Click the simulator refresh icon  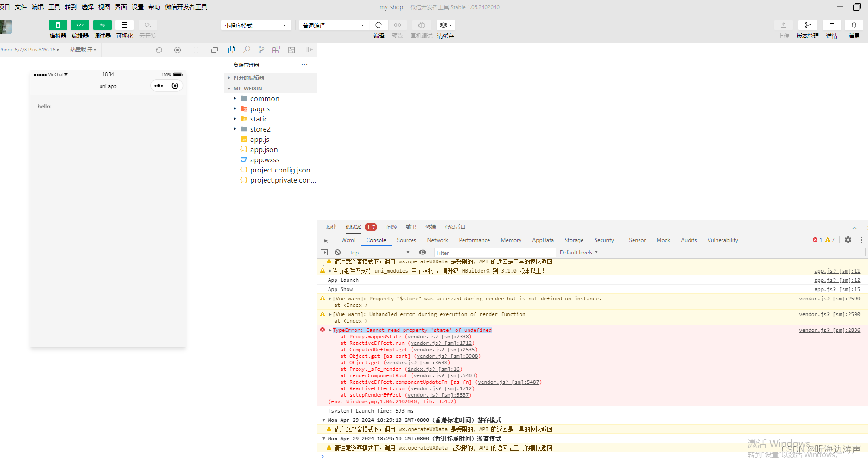tap(159, 50)
